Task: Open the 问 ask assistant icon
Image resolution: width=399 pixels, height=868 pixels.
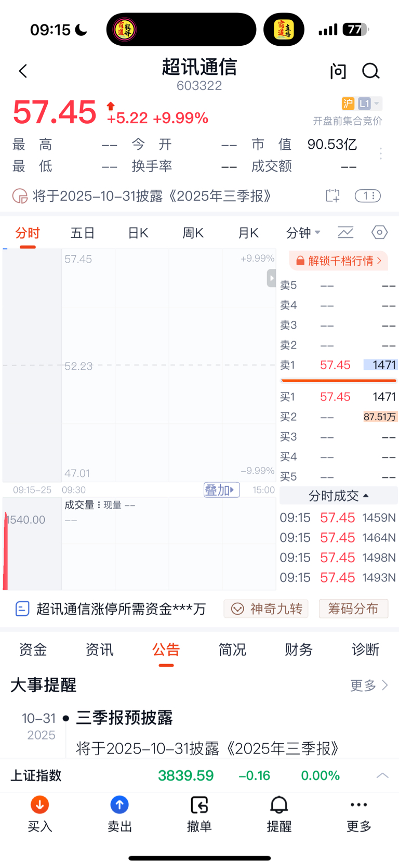Action: (x=338, y=71)
